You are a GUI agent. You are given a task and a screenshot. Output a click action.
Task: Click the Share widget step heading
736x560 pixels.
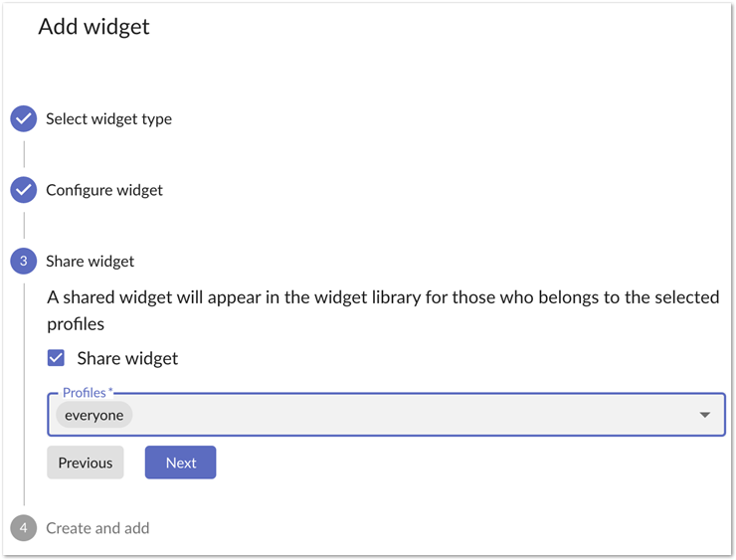[x=90, y=261]
